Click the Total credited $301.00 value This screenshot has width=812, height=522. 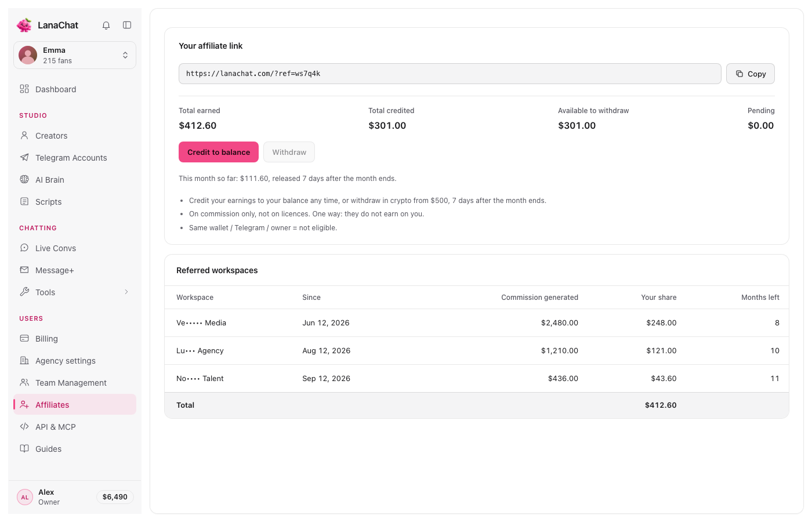tap(387, 125)
